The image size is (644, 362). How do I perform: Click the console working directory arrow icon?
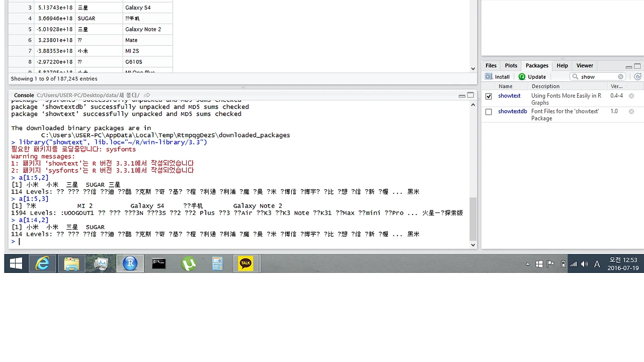tap(147, 95)
